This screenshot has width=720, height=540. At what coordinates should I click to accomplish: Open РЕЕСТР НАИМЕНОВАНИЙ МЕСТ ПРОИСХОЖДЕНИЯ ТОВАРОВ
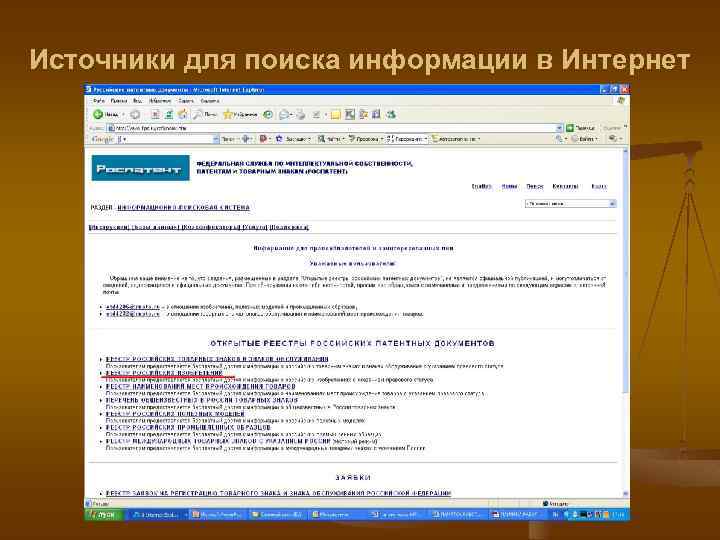(x=201, y=387)
